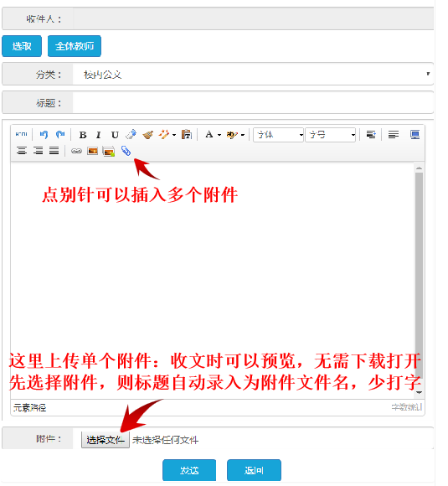Click the 发送 send button

click(x=189, y=470)
